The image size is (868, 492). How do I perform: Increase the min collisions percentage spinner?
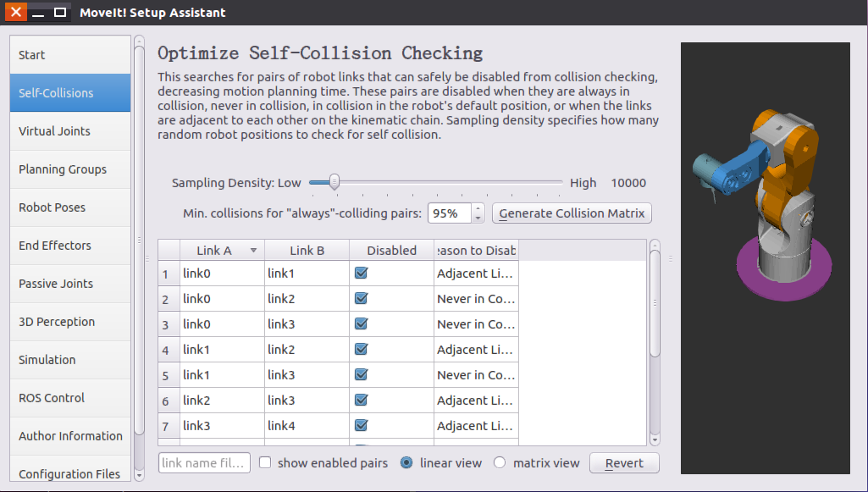(x=478, y=208)
